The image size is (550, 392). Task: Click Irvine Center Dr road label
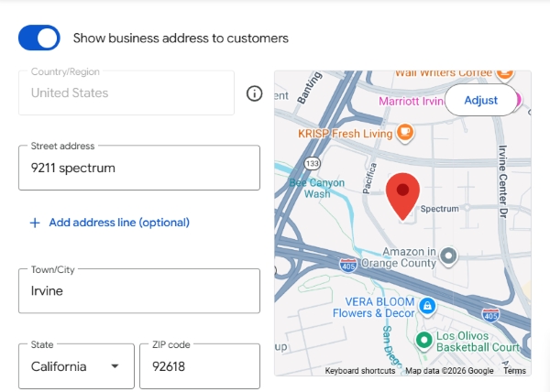point(503,181)
